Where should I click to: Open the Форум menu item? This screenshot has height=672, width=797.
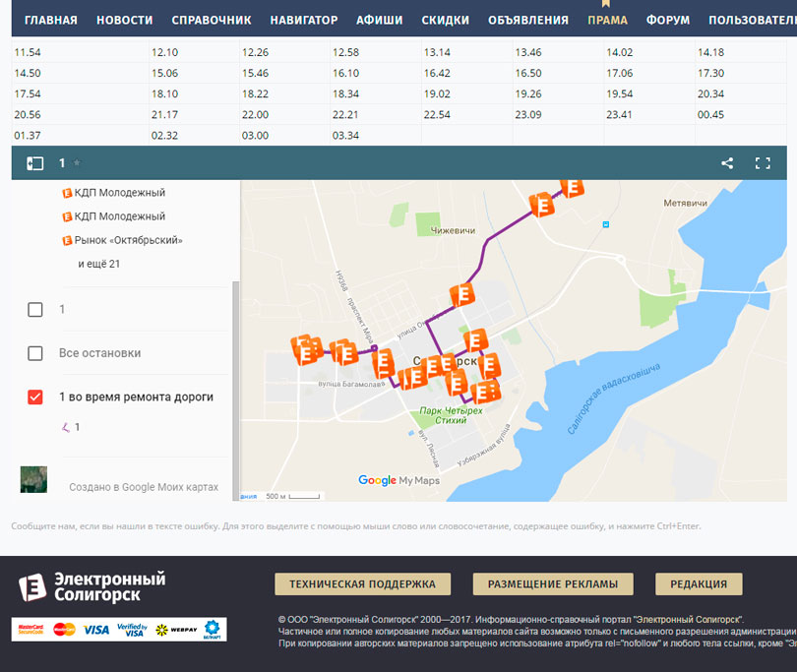[x=668, y=20]
